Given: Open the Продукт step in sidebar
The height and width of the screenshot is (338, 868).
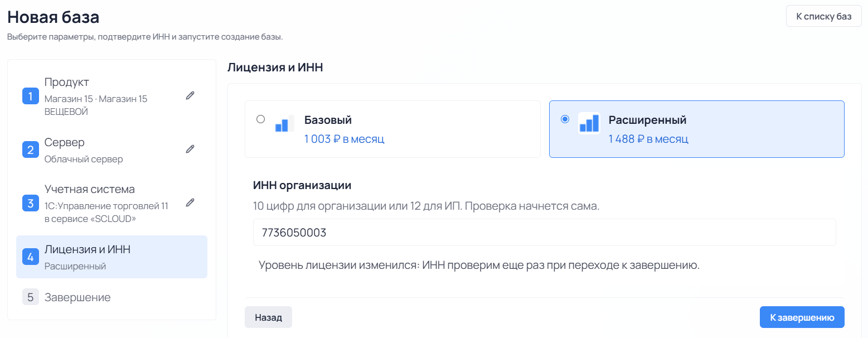Looking at the screenshot, I should click(111, 96).
